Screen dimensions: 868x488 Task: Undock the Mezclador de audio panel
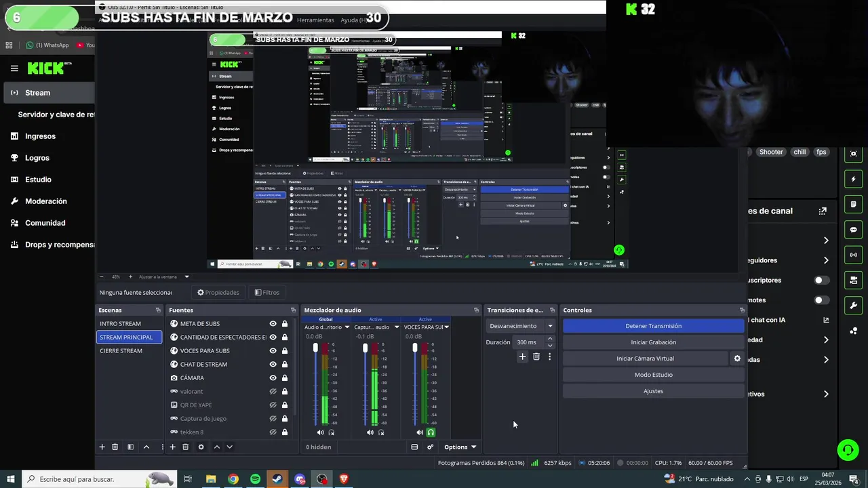click(x=476, y=310)
